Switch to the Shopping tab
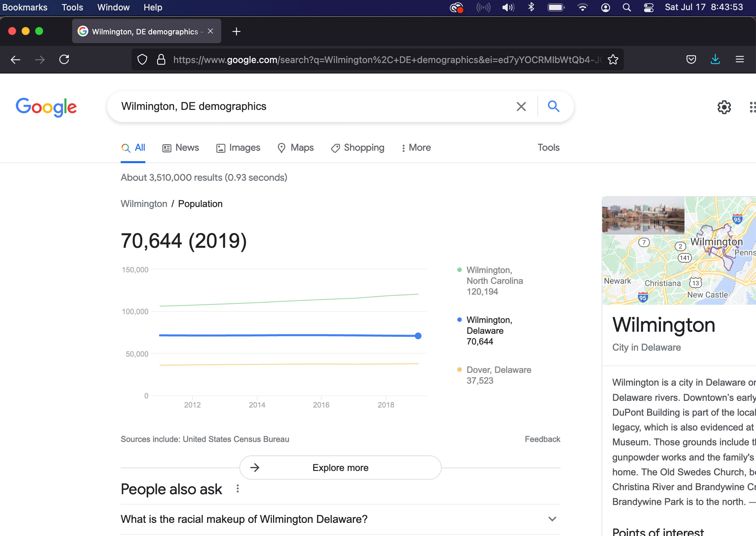This screenshot has height=536, width=756. [x=358, y=148]
